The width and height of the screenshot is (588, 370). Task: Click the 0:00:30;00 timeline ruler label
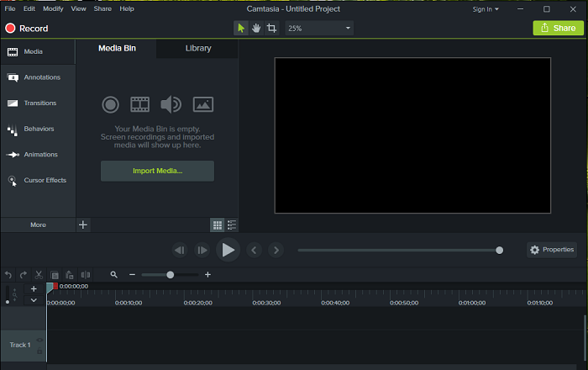(266, 303)
